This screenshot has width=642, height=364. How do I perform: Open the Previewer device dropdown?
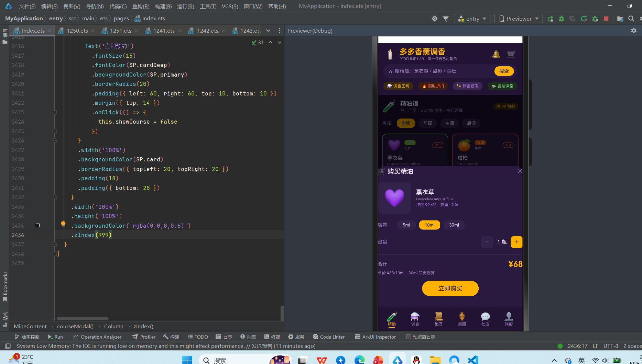tap(519, 19)
